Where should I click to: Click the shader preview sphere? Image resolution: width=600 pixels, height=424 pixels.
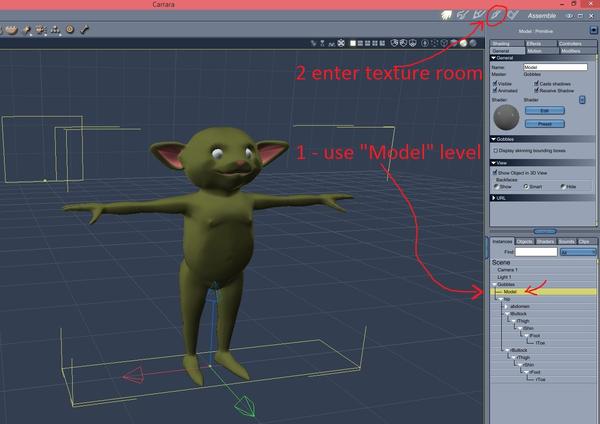pos(506,117)
